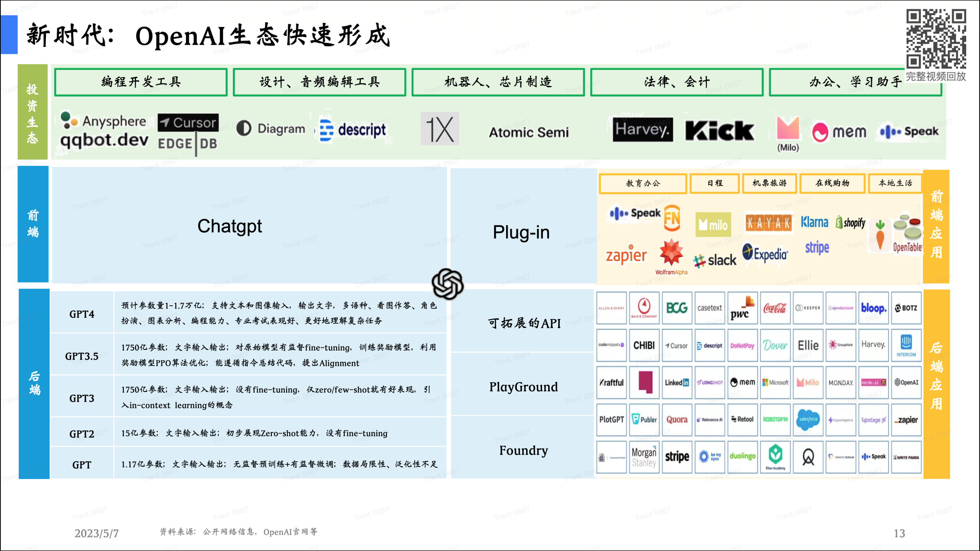This screenshot has width=980, height=551.
Task: Select the Atomic Semi logo
Action: 529,132
